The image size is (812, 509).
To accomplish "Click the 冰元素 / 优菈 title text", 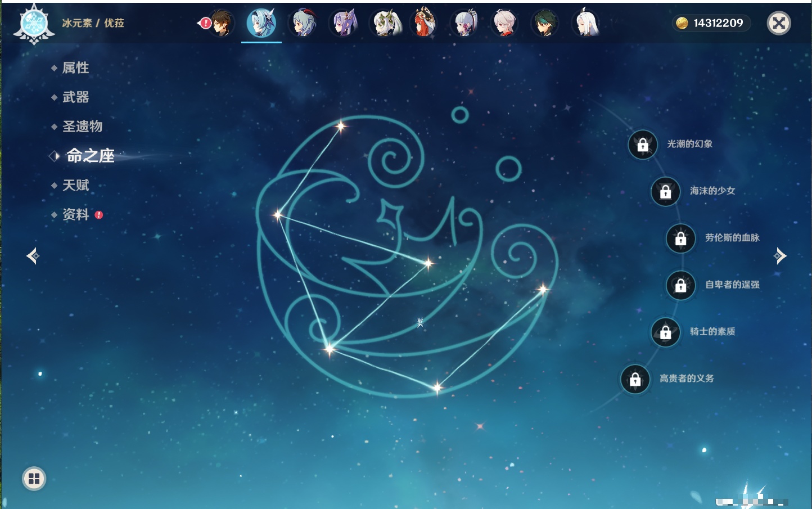I will [x=93, y=23].
